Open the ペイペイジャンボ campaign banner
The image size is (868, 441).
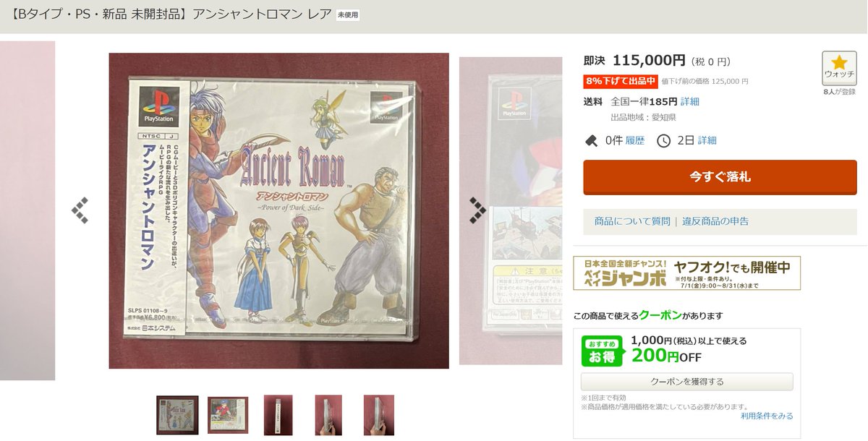686,273
